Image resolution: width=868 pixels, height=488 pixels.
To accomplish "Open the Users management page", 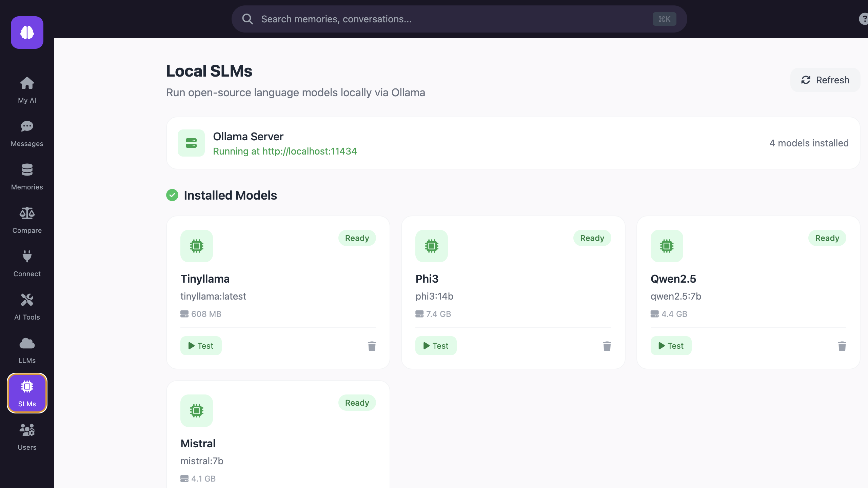I will [27, 436].
